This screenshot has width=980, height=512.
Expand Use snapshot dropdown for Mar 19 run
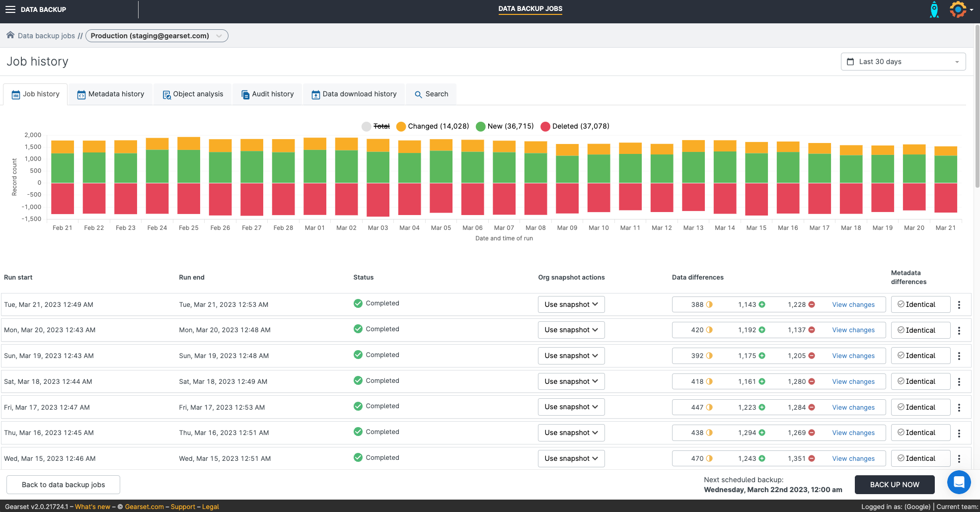(571, 356)
